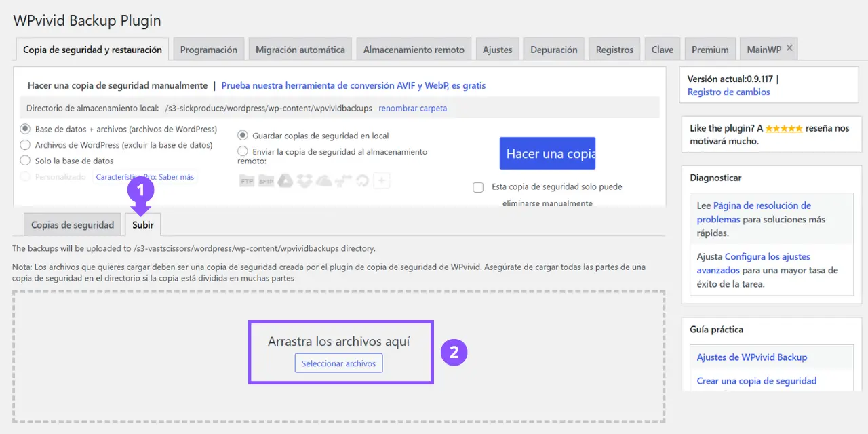Select Guardar copias de seguridad en local
868x434 pixels.
point(243,136)
